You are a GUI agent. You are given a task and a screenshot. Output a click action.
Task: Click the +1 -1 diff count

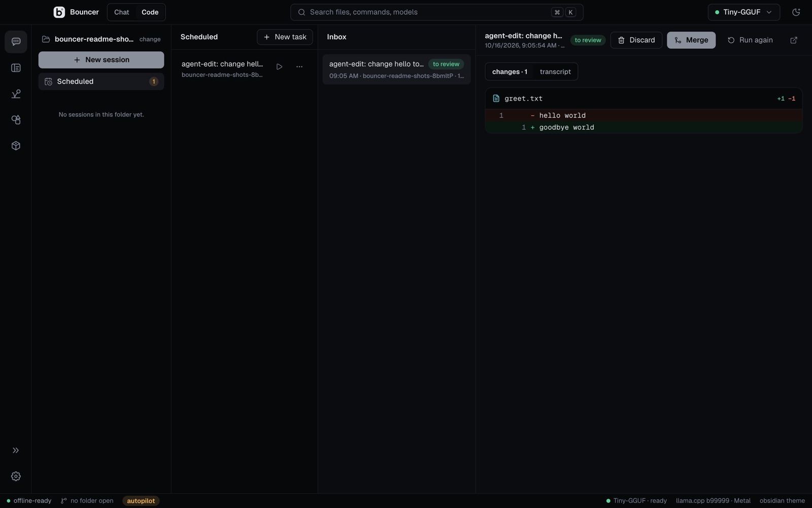click(786, 99)
